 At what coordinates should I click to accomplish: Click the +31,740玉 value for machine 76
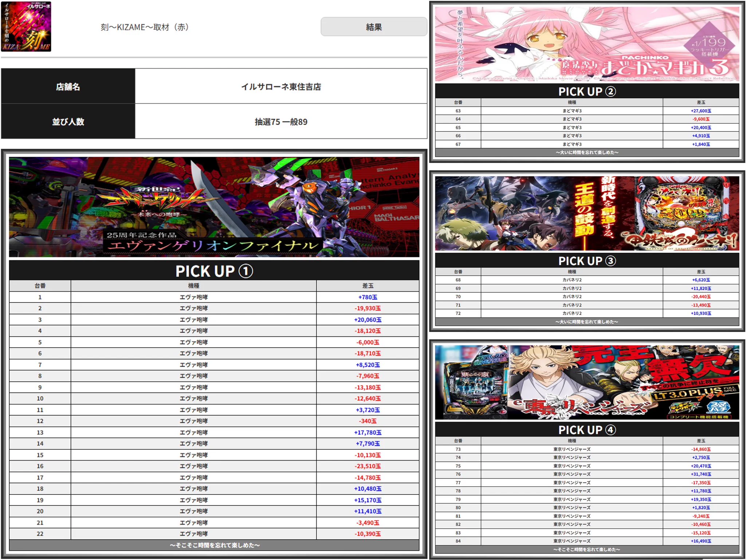pos(701,474)
